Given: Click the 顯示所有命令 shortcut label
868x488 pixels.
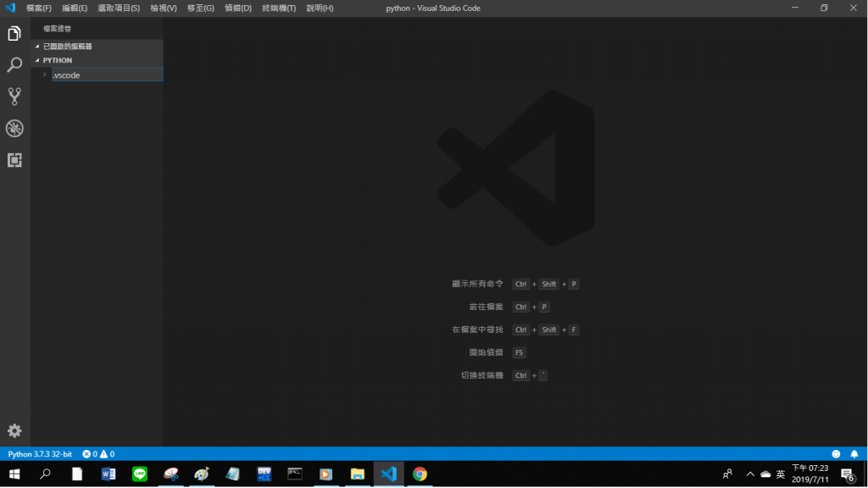Looking at the screenshot, I should pyautogui.click(x=477, y=284).
